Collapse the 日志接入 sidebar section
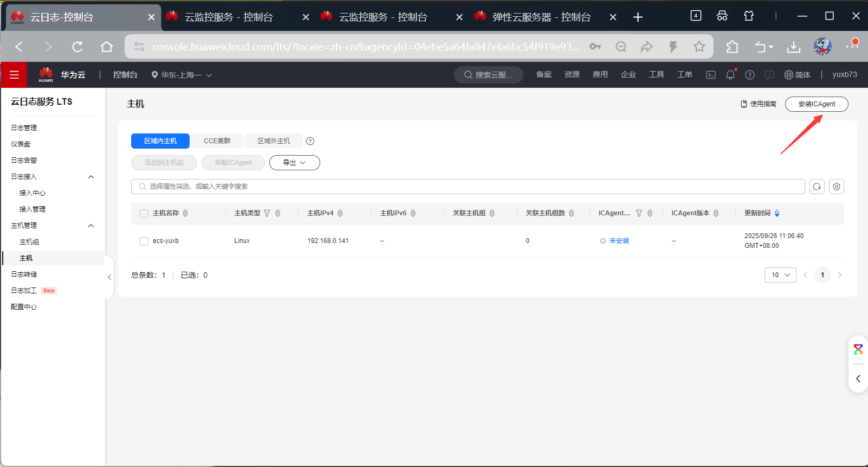 point(91,177)
